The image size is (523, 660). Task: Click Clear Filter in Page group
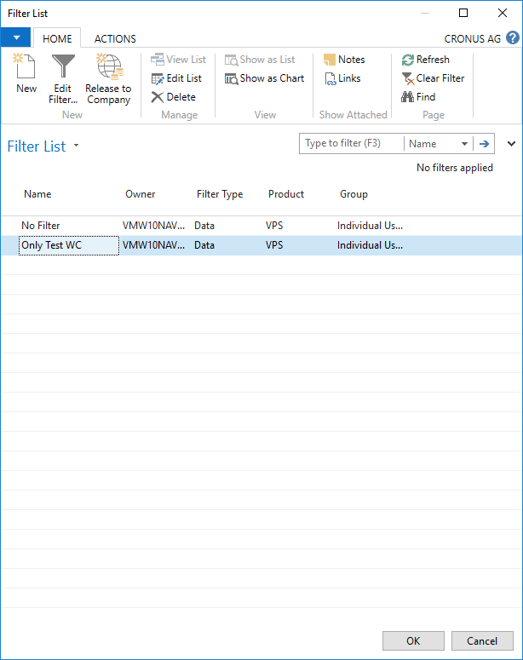433,78
